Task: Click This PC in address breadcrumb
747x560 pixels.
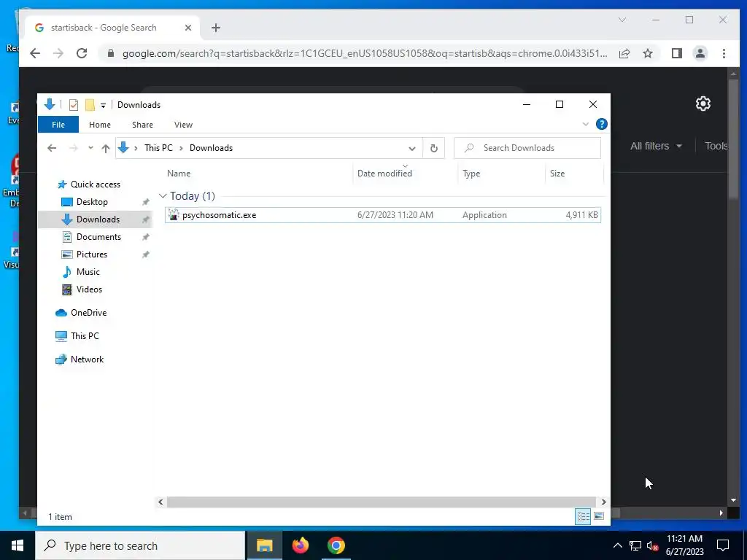Action: 158,148
